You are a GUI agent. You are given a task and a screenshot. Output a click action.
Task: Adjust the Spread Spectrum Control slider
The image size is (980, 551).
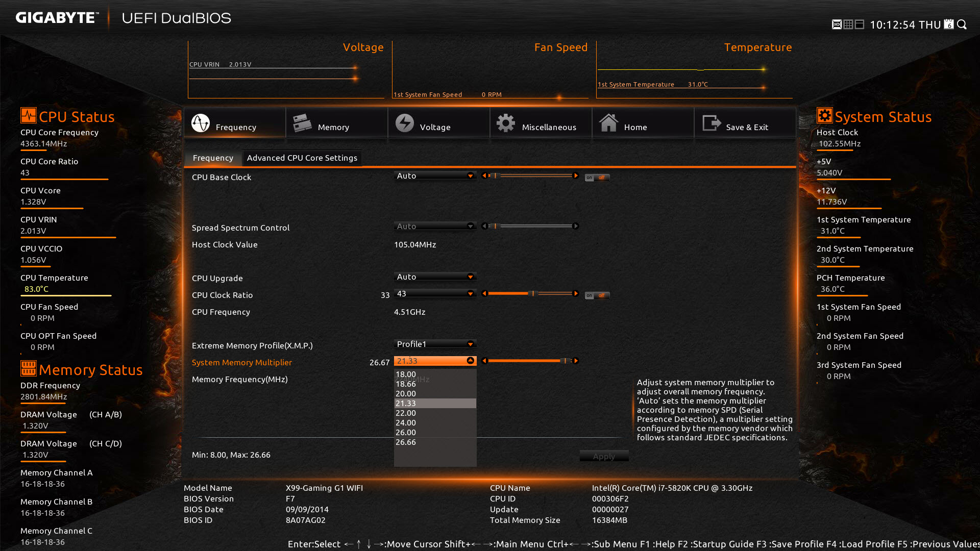[x=530, y=226]
